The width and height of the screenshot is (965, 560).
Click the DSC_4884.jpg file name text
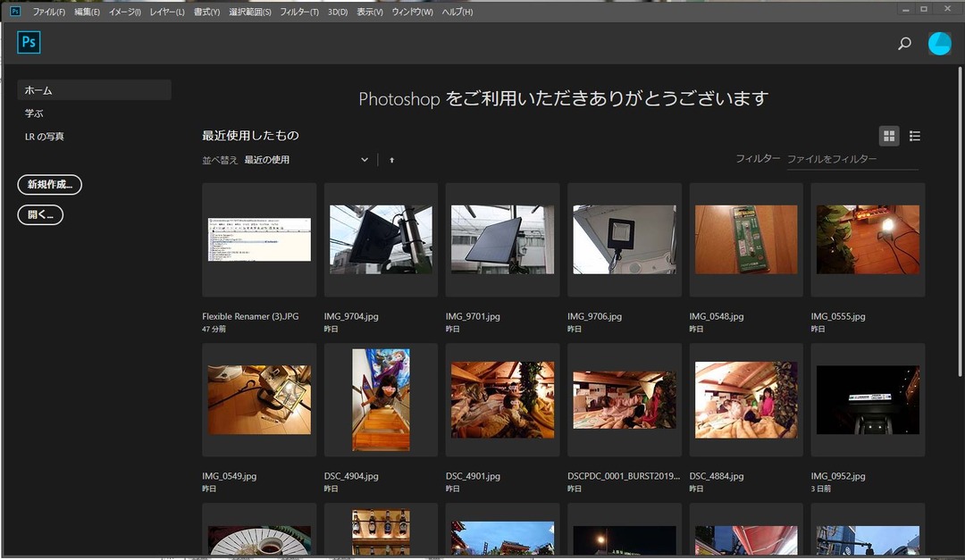(717, 476)
